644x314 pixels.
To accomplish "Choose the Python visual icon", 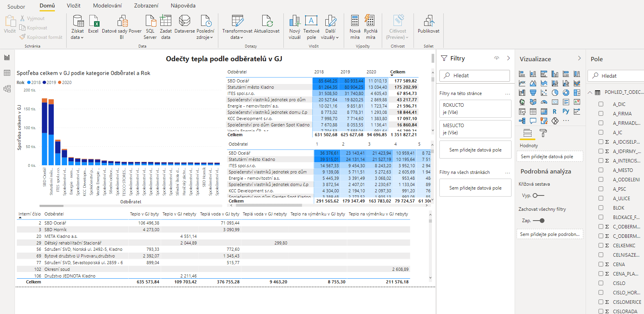I will 566,111.
